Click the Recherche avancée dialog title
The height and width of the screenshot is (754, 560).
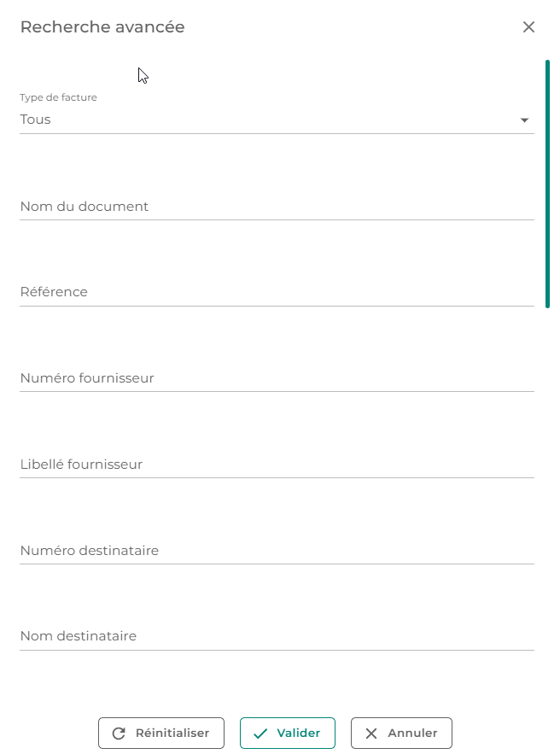pos(102,27)
